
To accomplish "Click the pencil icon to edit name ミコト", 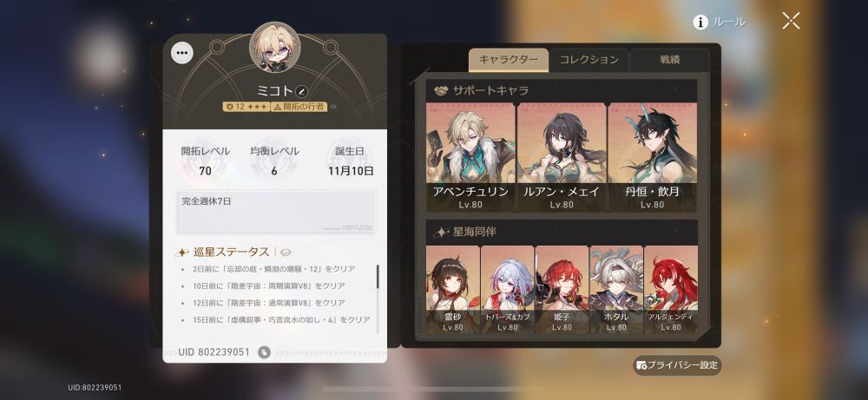I will [302, 91].
